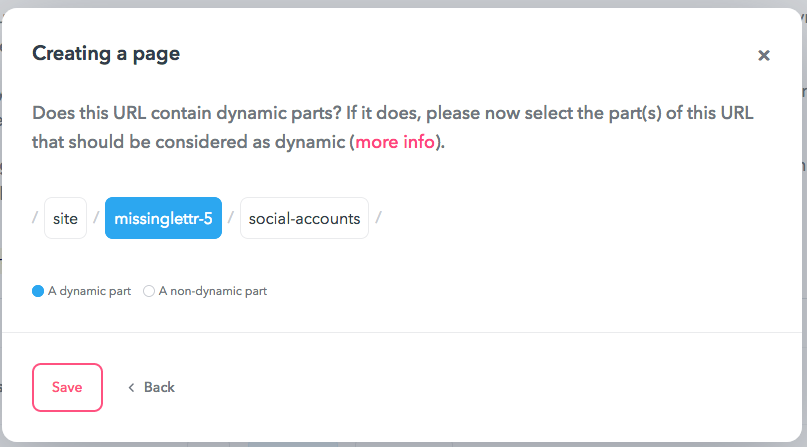Click the leading slash before site

[x=34, y=218]
